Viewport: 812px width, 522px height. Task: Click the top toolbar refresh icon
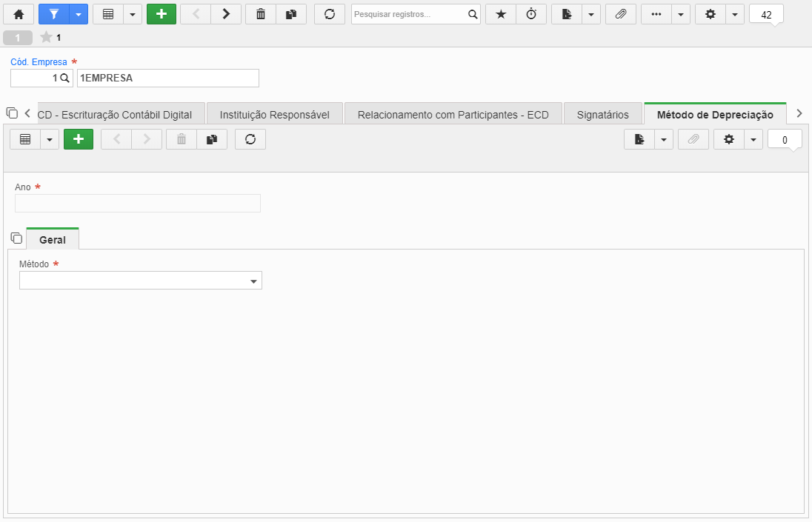330,15
